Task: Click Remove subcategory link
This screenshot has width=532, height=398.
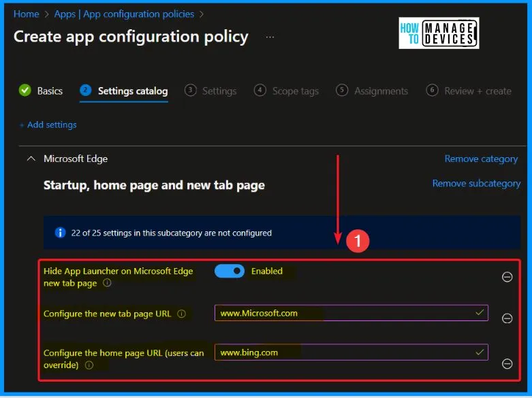Action: (x=476, y=184)
